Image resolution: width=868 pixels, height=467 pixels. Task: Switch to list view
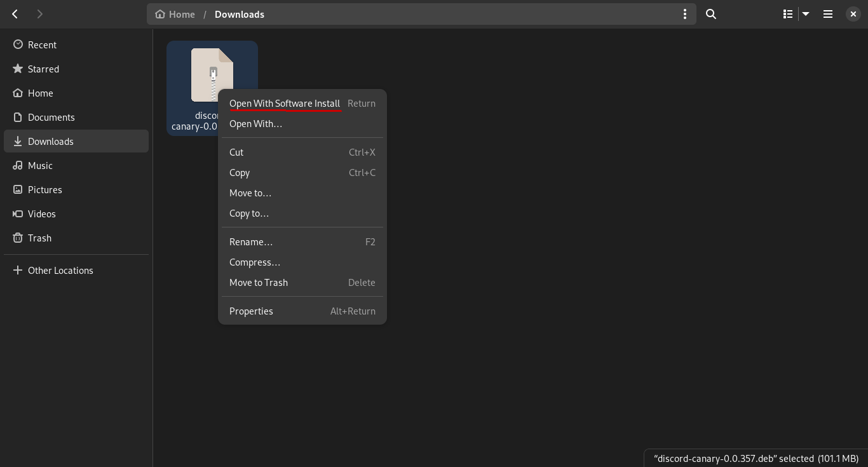pyautogui.click(x=787, y=13)
